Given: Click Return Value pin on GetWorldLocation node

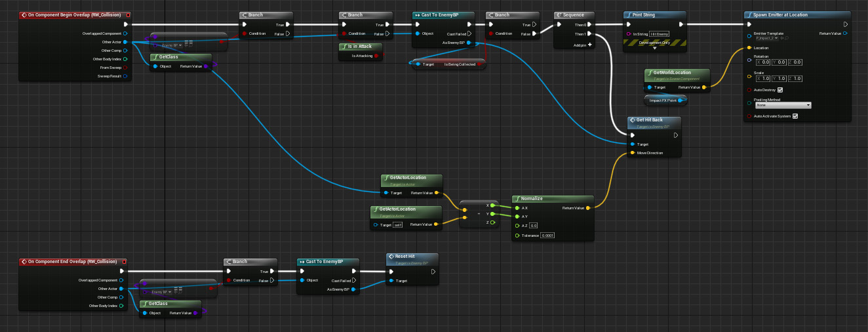Looking at the screenshot, I should point(704,87).
